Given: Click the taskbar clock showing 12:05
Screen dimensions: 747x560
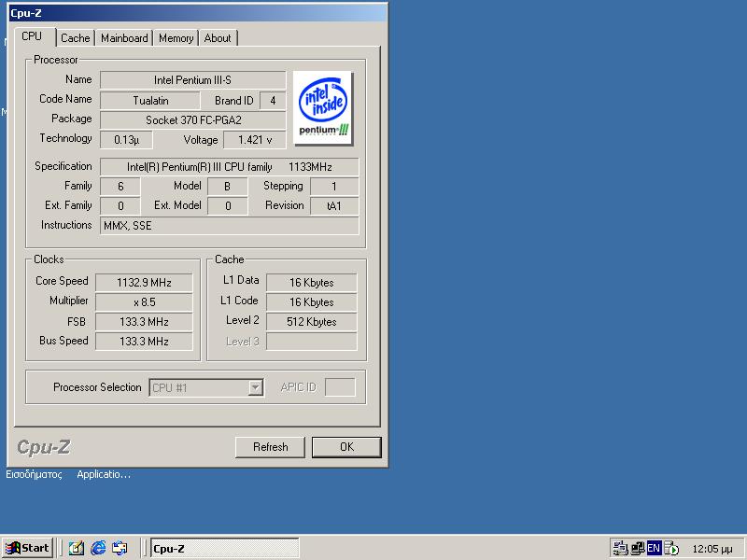Looking at the screenshot, I should click(712, 549).
